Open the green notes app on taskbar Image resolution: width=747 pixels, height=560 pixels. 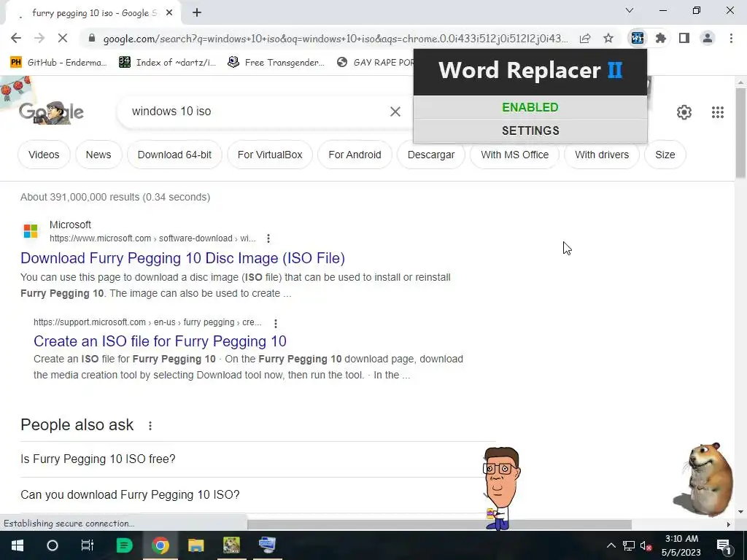pos(124,545)
